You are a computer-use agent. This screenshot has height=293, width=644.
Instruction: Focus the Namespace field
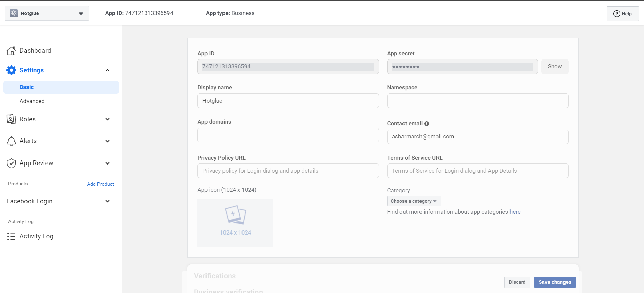click(478, 101)
